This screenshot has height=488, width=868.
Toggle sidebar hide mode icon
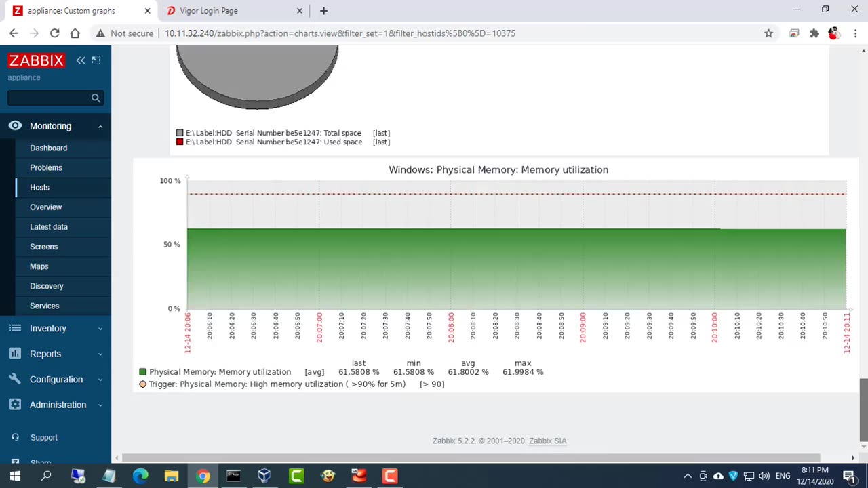[x=96, y=60]
